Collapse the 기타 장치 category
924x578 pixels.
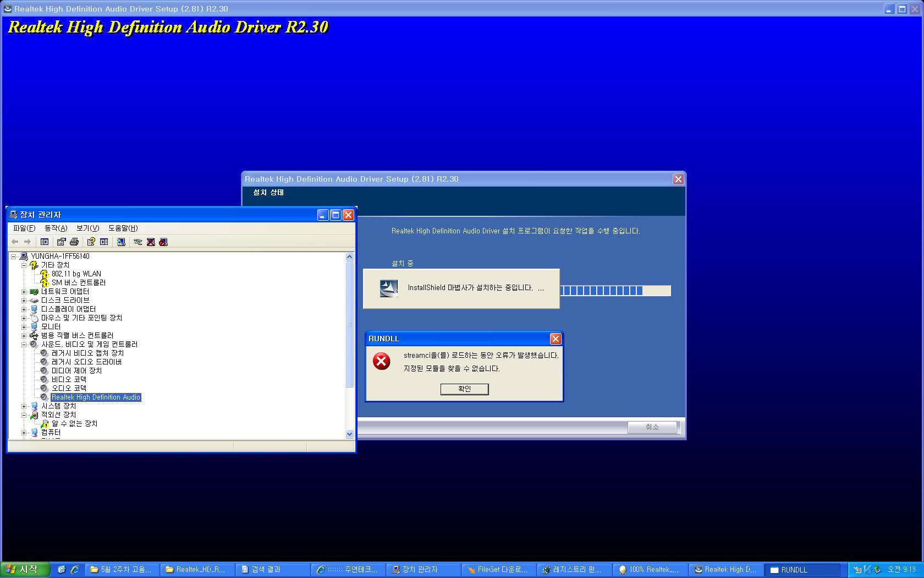coord(24,265)
